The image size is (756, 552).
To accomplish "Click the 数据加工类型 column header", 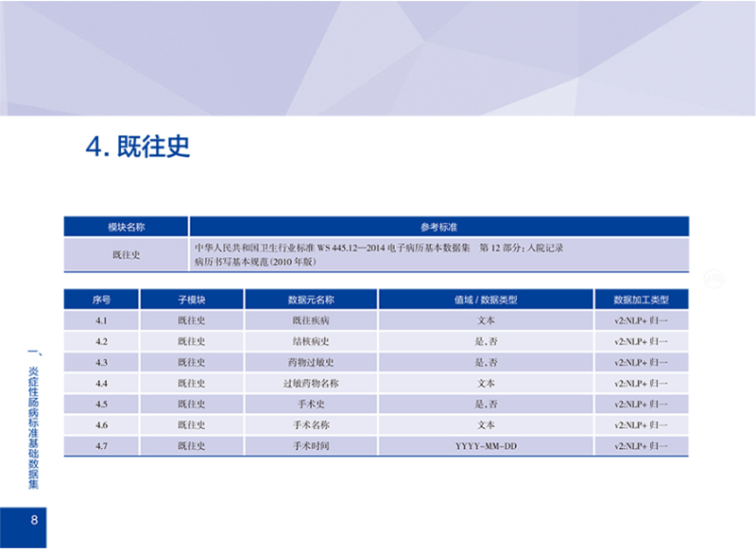I will [642, 300].
